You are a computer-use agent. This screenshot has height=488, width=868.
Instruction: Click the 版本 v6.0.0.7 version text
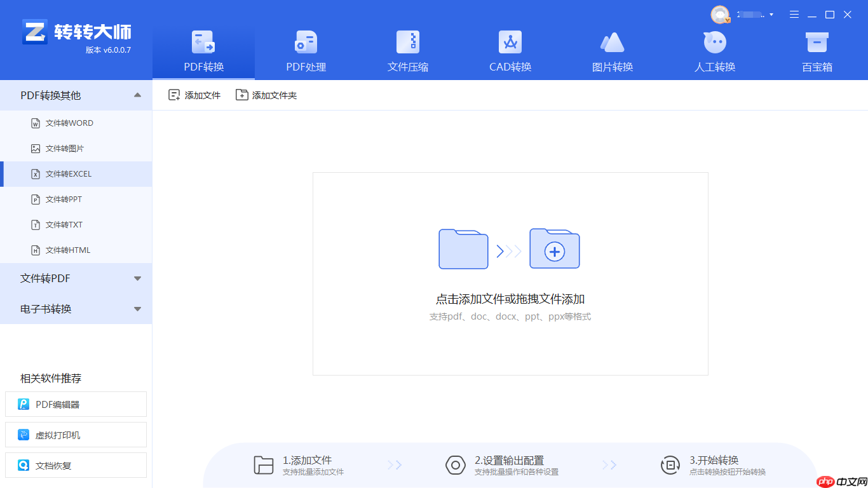(x=108, y=50)
